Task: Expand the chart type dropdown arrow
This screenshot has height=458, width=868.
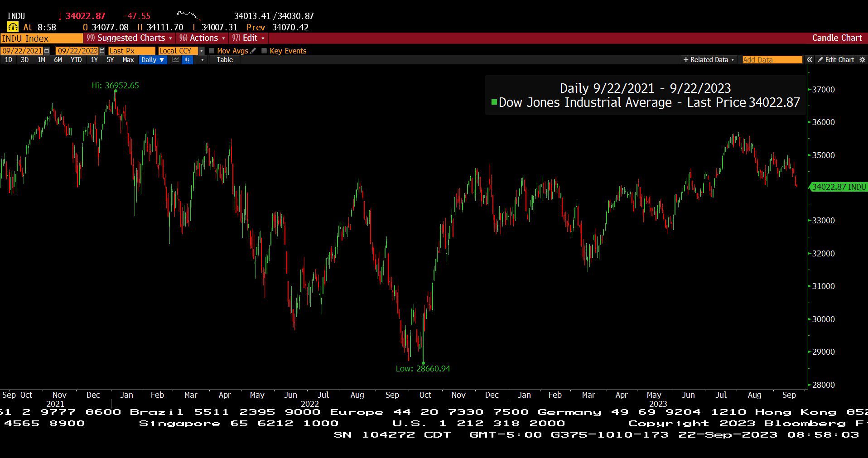Action: 202,60
